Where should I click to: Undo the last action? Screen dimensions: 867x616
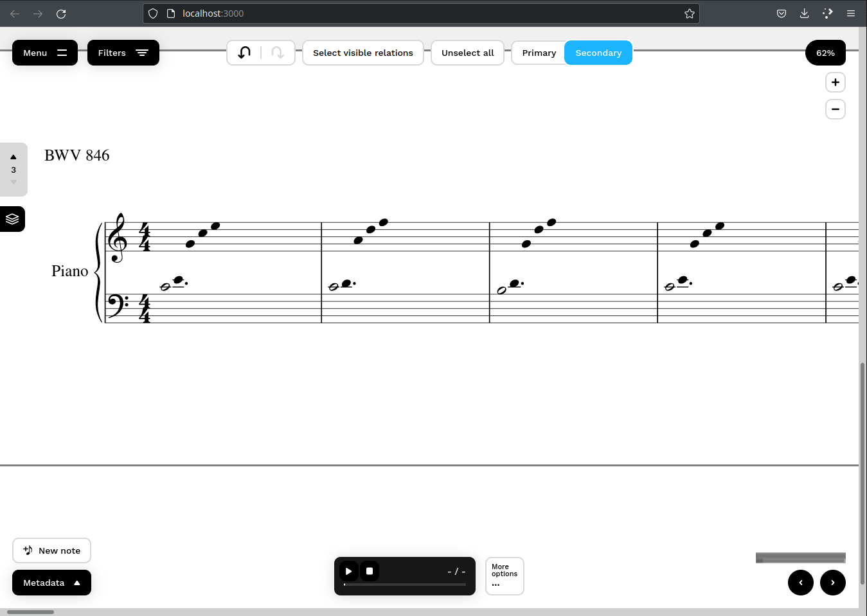(244, 53)
